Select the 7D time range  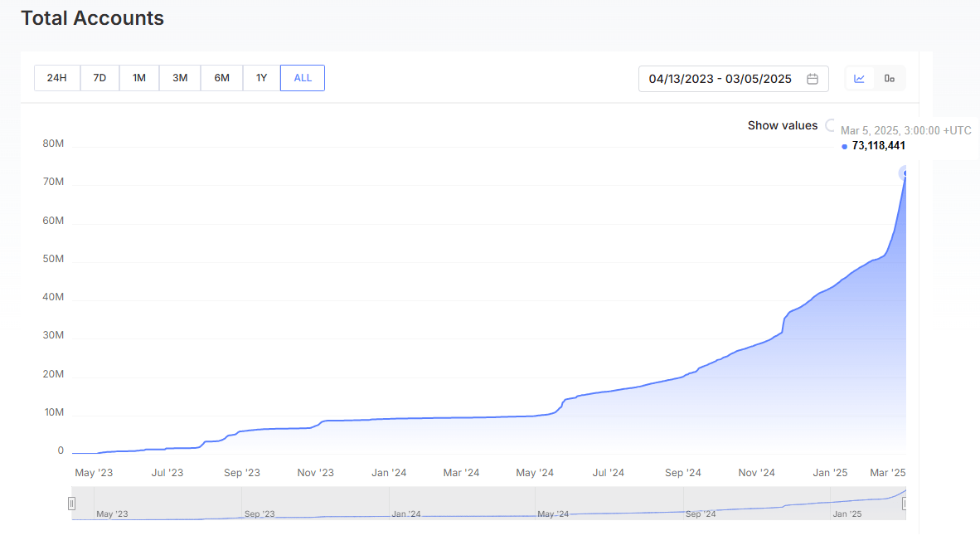[99, 78]
